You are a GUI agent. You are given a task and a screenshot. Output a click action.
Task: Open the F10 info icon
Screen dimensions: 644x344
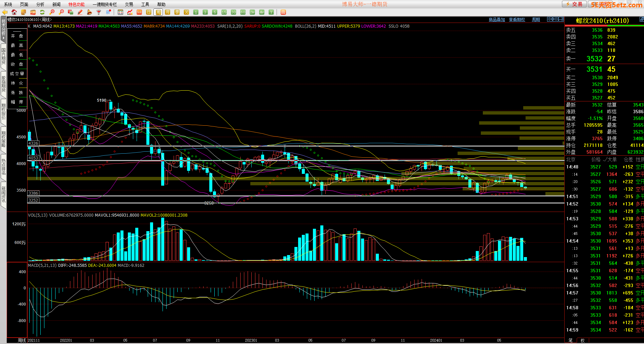33,12
